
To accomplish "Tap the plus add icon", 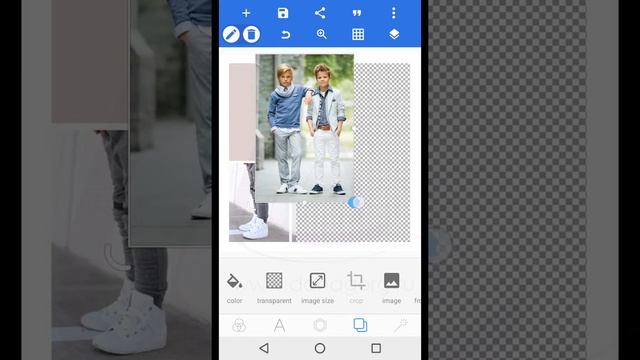I will click(x=246, y=13).
